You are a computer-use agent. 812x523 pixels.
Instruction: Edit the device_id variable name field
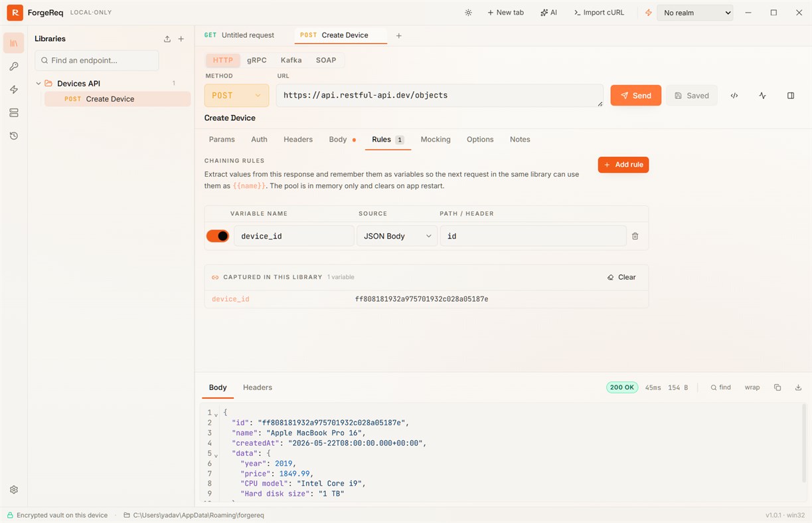[x=294, y=236]
